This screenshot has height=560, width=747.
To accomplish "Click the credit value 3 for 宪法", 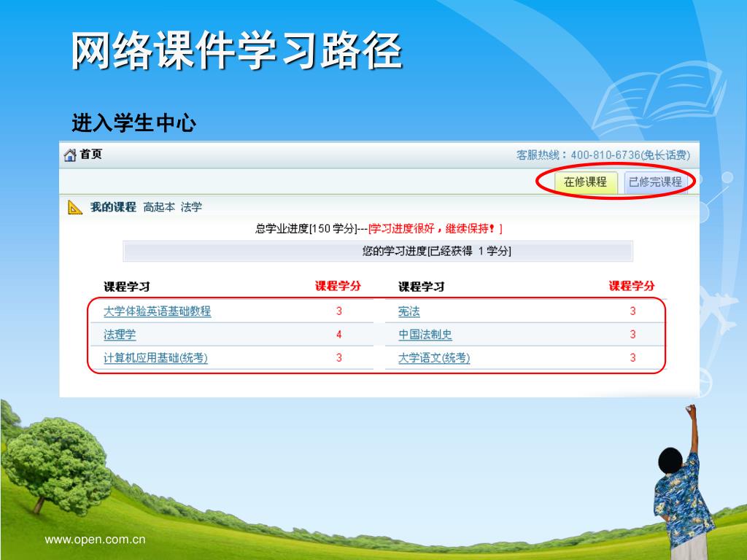I will pos(632,311).
